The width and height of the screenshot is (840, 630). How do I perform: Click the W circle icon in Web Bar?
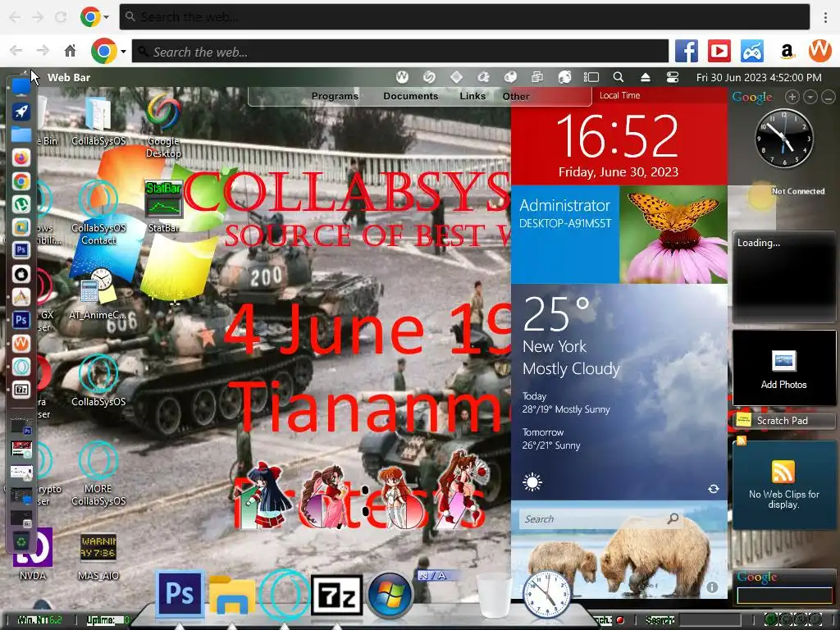402,77
